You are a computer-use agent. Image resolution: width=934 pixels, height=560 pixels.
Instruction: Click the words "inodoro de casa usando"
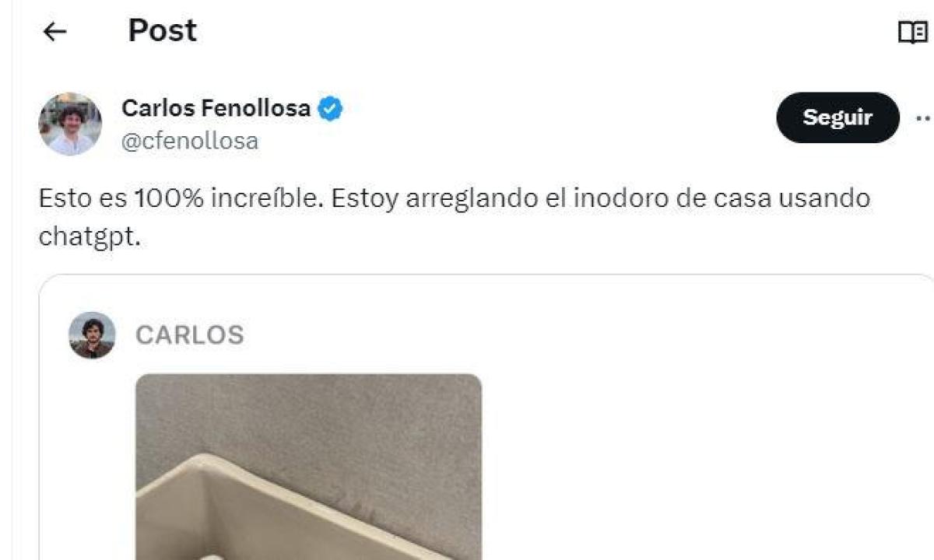(722, 198)
